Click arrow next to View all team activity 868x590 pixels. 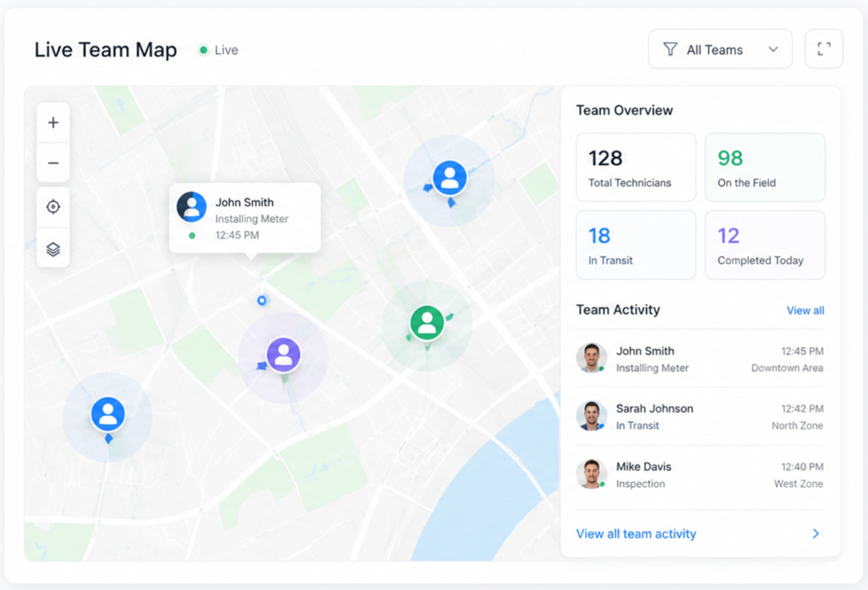[816, 533]
